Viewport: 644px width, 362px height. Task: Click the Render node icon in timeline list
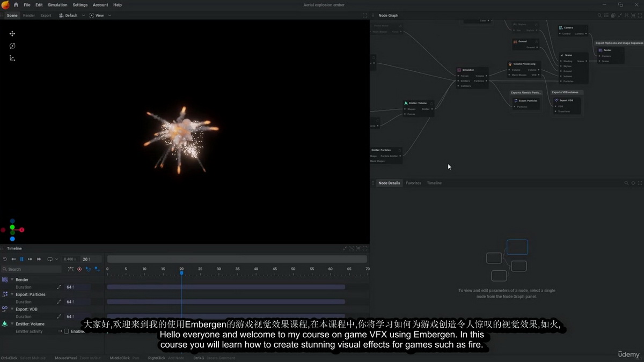click(x=5, y=279)
